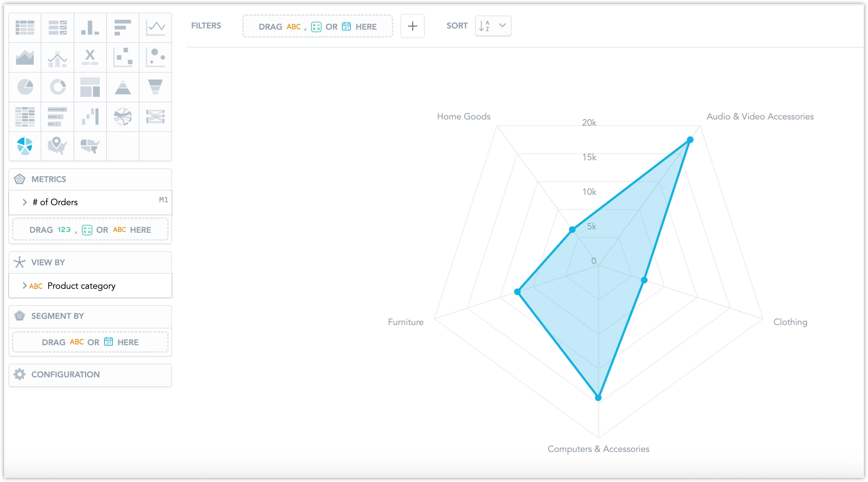Switch to Column chart visualization
The image size is (868, 482).
(90, 28)
